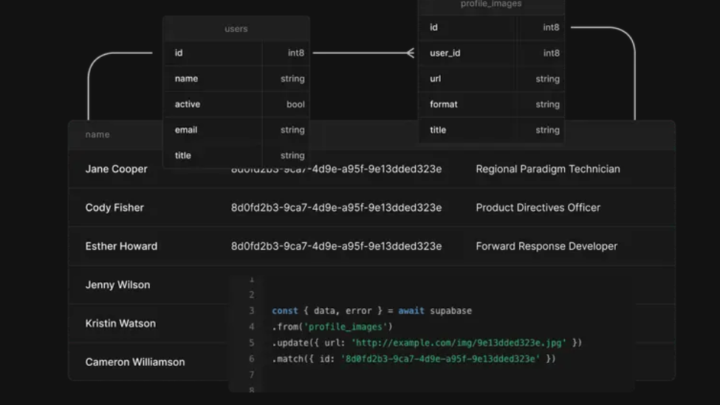Image resolution: width=720 pixels, height=405 pixels.
Task: Select the name field in users schema
Action: (186, 78)
